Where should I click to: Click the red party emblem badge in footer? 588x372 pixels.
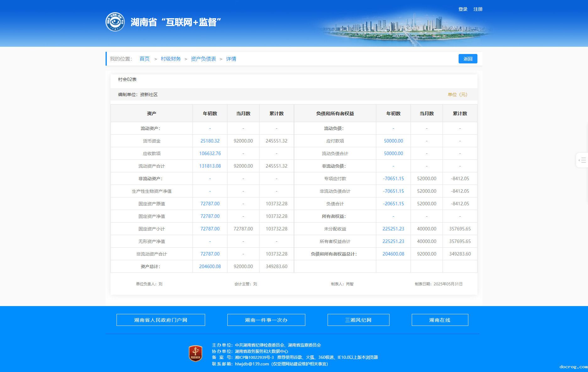195,353
